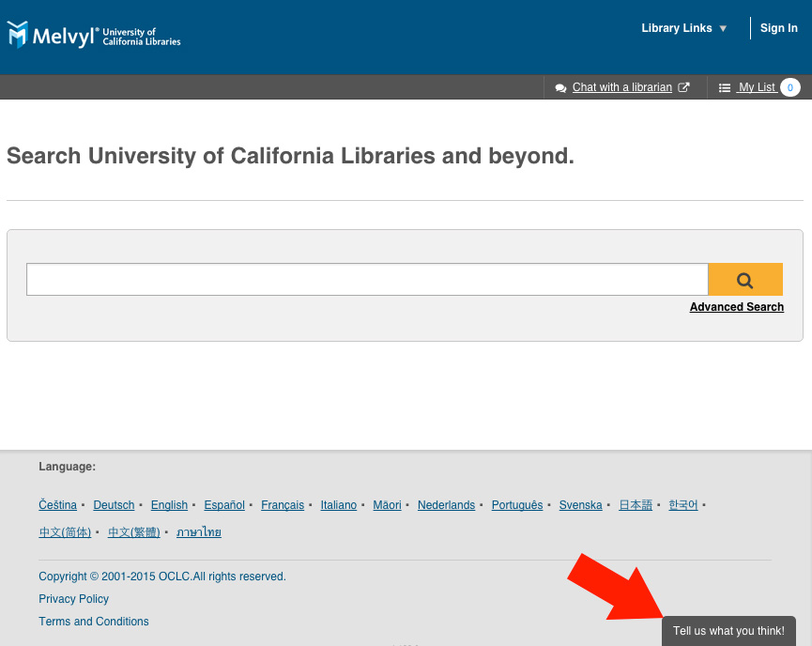Choose the 日本語 language option
This screenshot has height=646, width=812.
coord(635,505)
